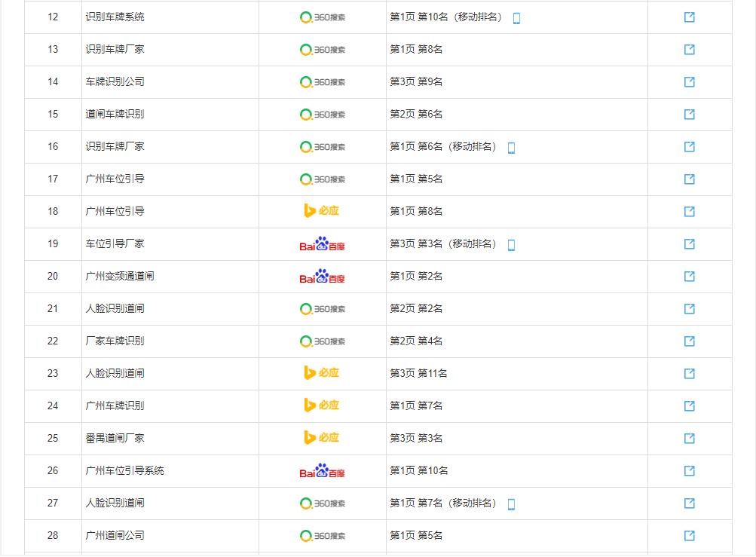Click the 百度 logo for 广州变频通道闸

322,276
